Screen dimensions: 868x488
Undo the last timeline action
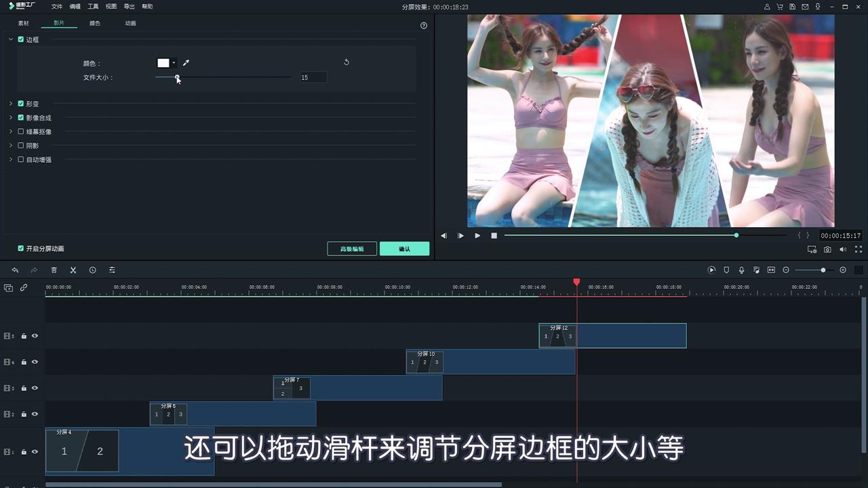[15, 270]
